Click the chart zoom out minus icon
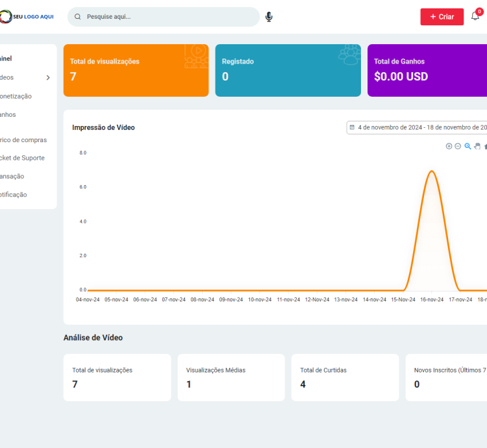This screenshot has width=487, height=448. tap(458, 146)
